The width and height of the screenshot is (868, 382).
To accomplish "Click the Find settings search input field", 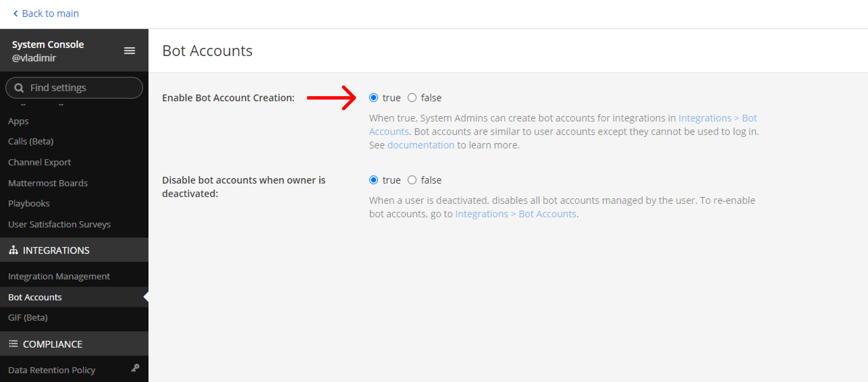I will (74, 87).
